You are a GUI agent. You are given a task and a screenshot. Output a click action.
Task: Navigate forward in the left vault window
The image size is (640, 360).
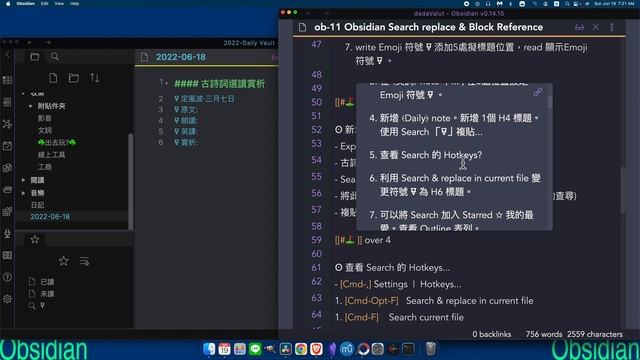48,42
